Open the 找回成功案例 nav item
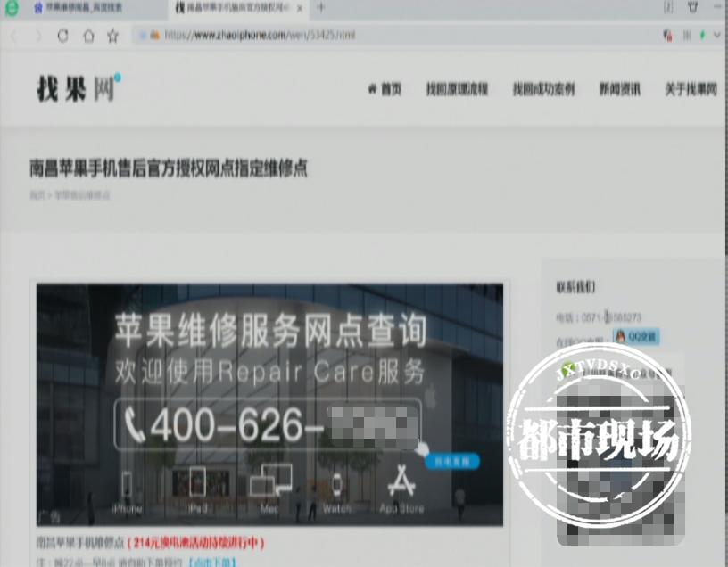Image resolution: width=728 pixels, height=567 pixels. [x=543, y=88]
